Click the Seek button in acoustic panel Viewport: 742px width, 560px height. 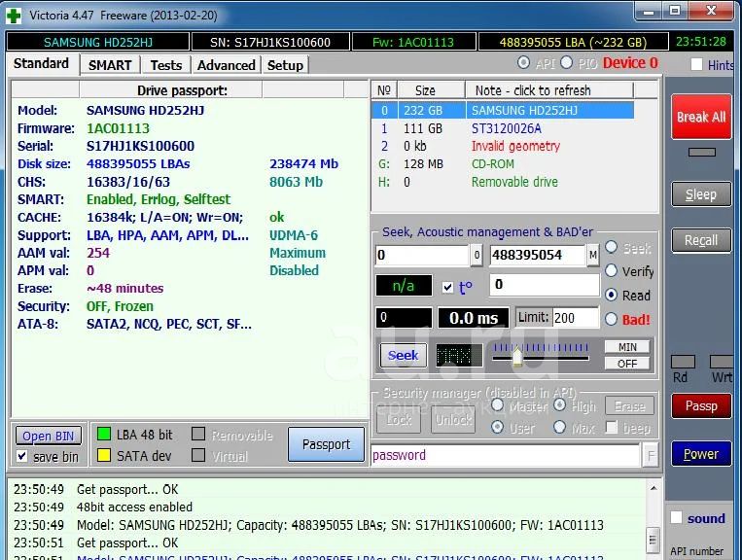pos(403,355)
